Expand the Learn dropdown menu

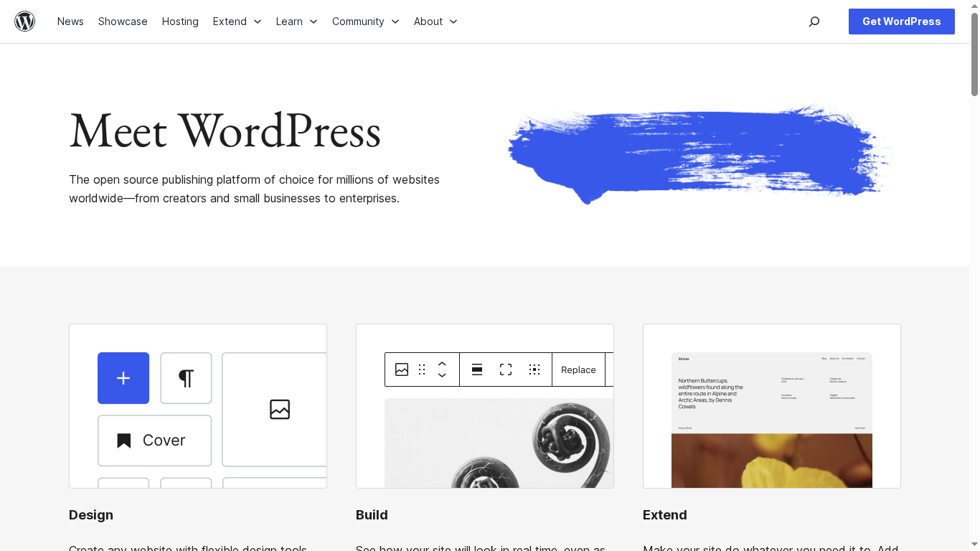click(x=296, y=22)
